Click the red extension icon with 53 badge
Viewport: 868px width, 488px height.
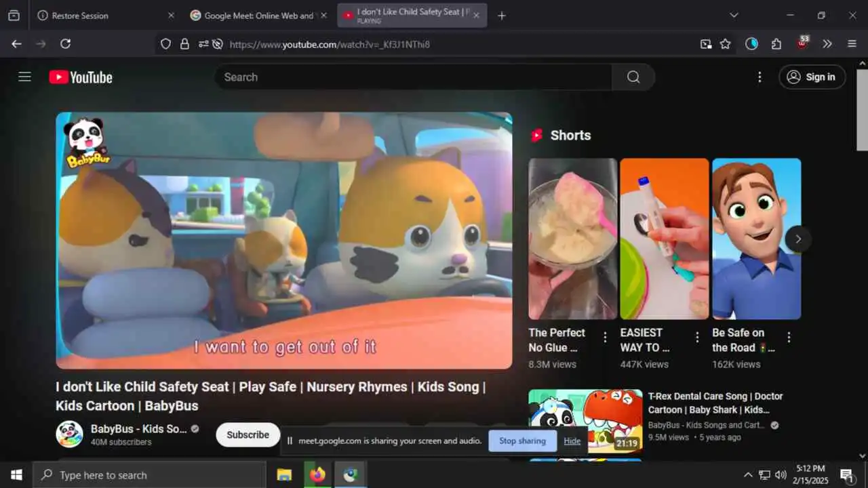click(802, 44)
